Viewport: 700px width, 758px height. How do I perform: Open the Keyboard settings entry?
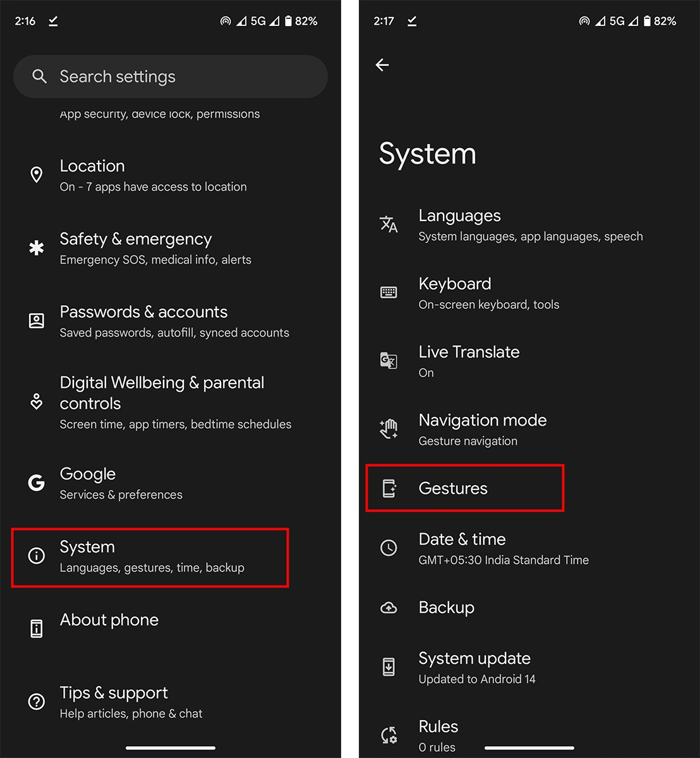(529, 293)
